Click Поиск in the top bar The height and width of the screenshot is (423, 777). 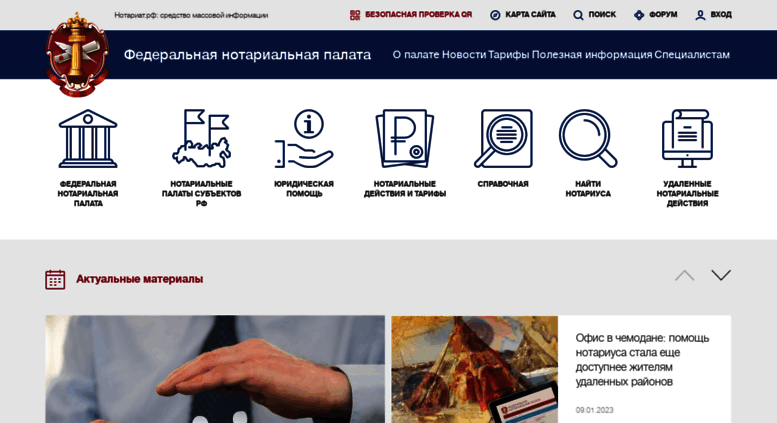(595, 15)
